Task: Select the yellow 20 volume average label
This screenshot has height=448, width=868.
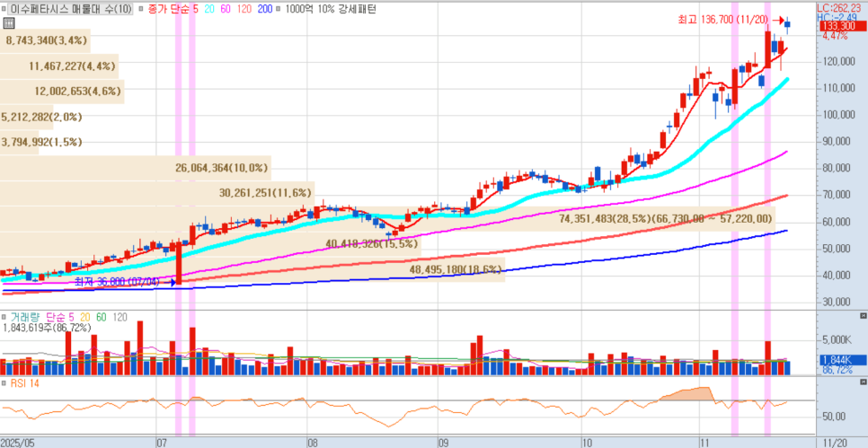Action: point(85,318)
